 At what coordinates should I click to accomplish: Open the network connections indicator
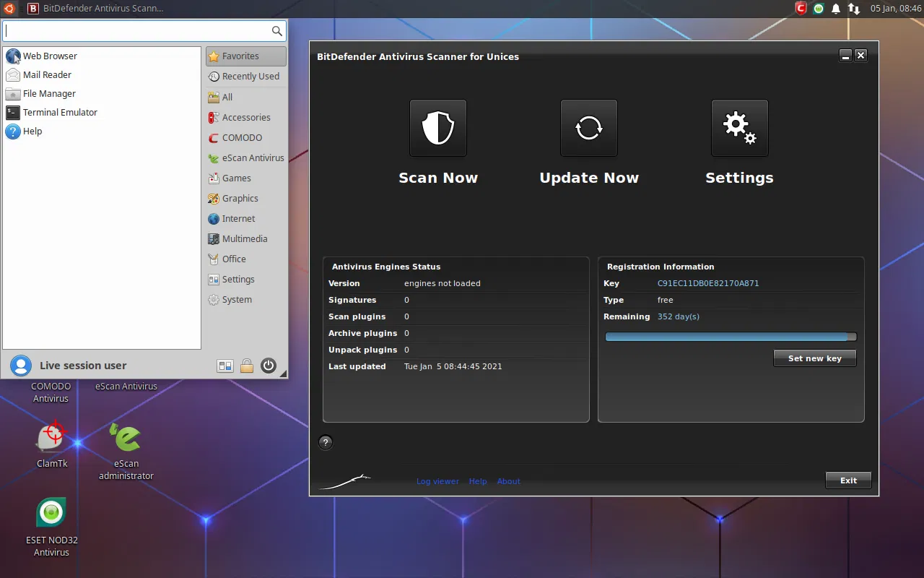point(854,9)
